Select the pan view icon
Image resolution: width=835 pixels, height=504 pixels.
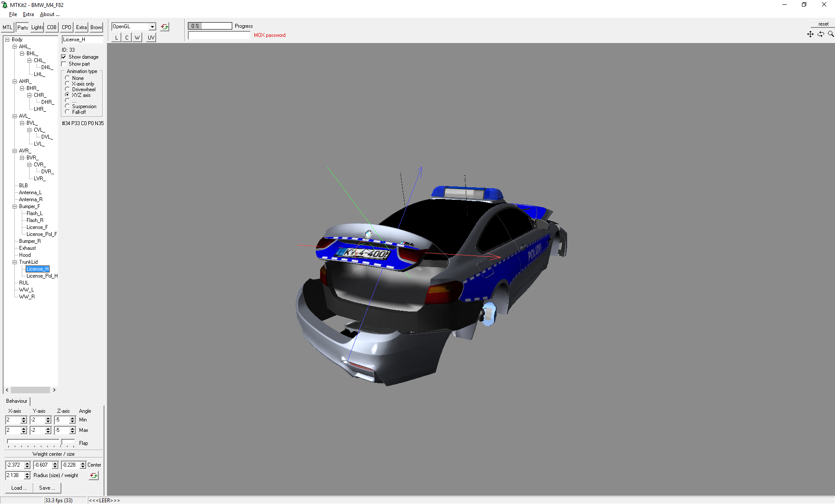click(810, 34)
